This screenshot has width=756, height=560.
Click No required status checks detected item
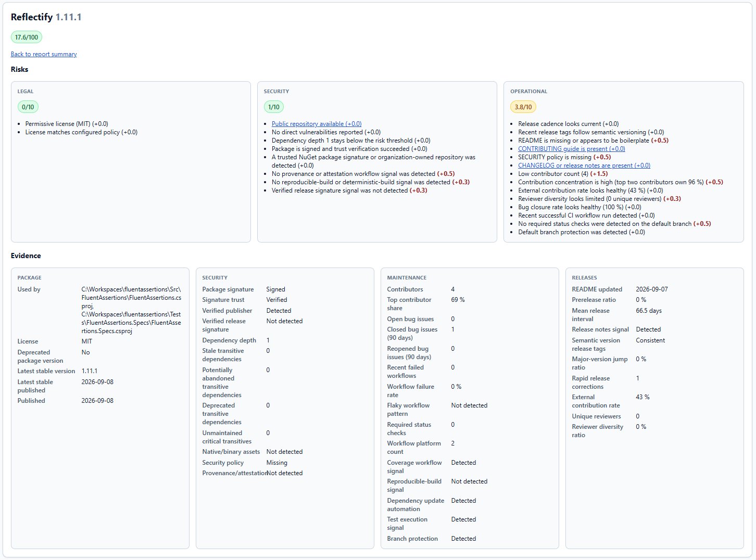click(x=614, y=224)
